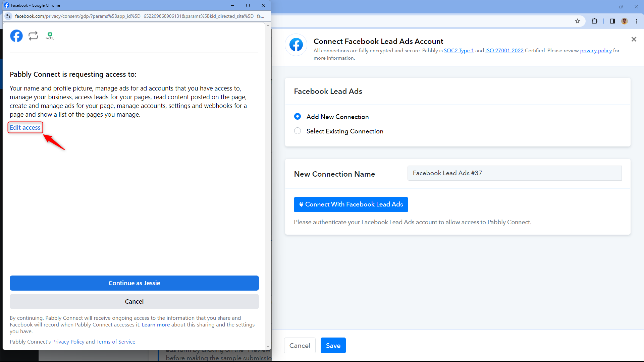Select Add New Connection radio button
Image resolution: width=644 pixels, height=362 pixels.
[298, 116]
